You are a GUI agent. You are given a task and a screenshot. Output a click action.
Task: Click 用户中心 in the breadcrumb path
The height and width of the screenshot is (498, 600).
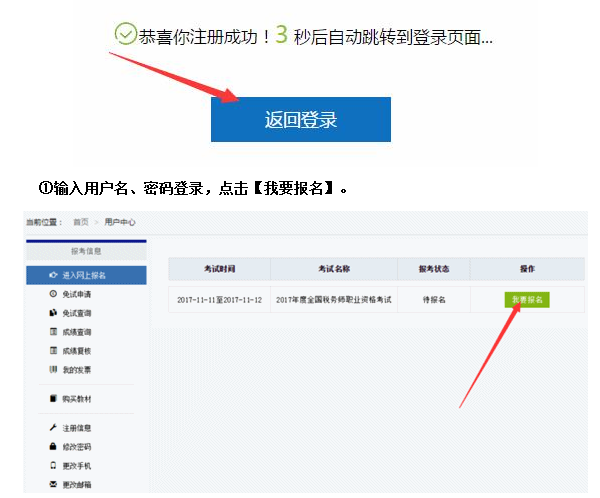pyautogui.click(x=120, y=222)
